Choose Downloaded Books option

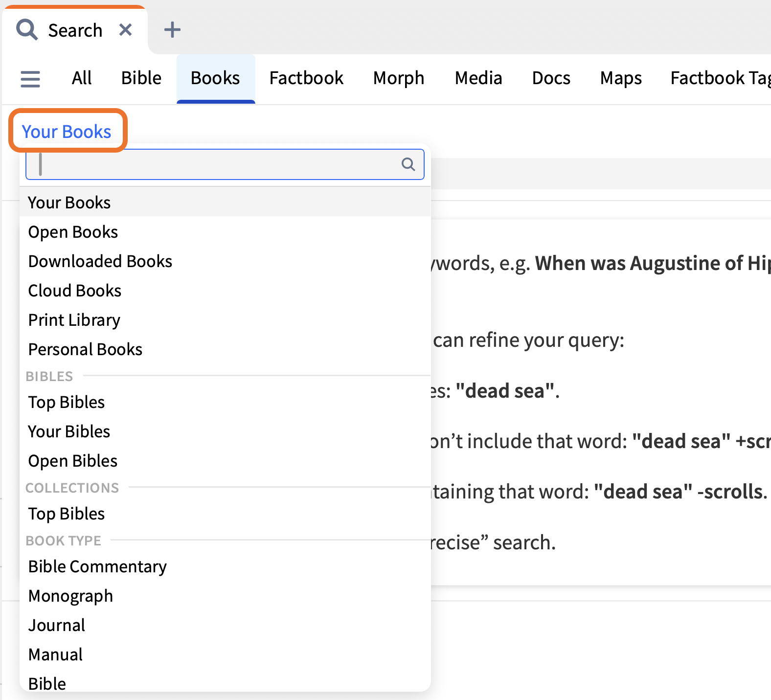coord(225,261)
